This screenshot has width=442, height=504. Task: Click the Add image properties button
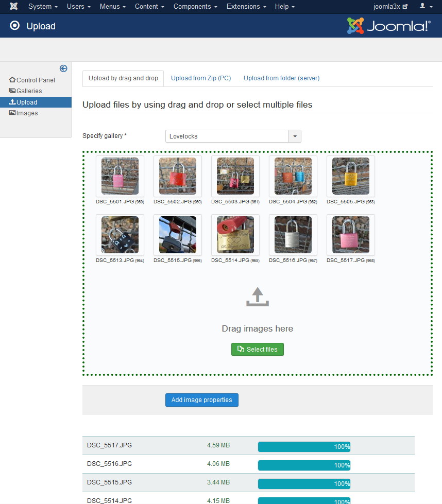(201, 400)
